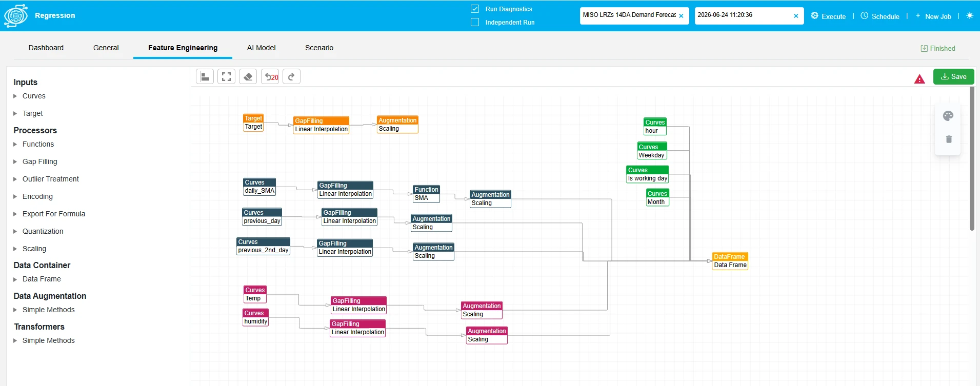980x386 pixels.
Task: Click the redo arrow icon
Action: pyautogui.click(x=291, y=77)
